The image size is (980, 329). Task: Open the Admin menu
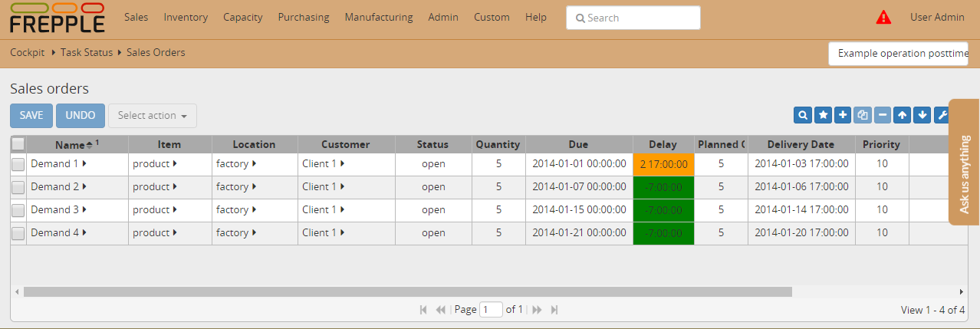click(x=443, y=17)
